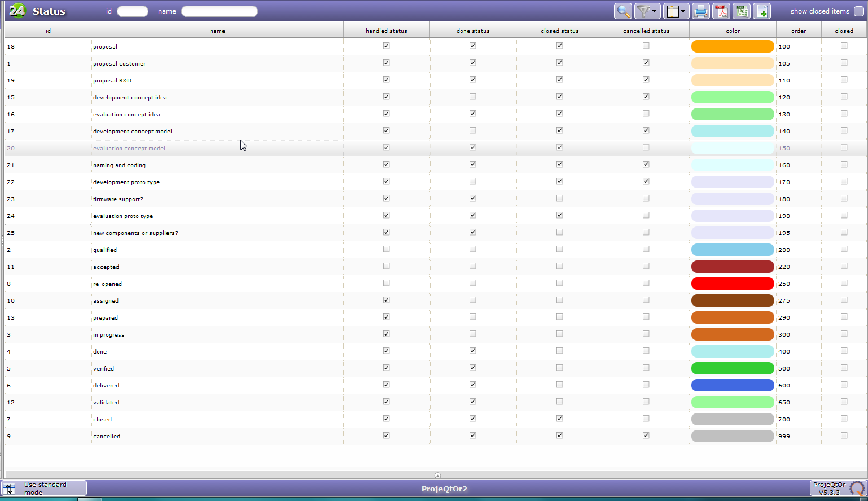Image resolution: width=868 pixels, height=501 pixels.
Task: Click the magnifier search icon in toolbar
Action: [x=623, y=11]
